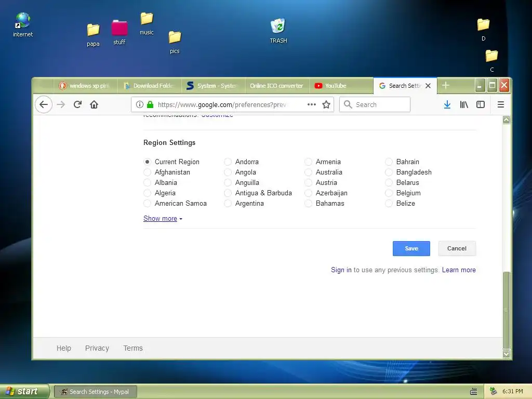Select the music folder on the desktop

(147, 24)
